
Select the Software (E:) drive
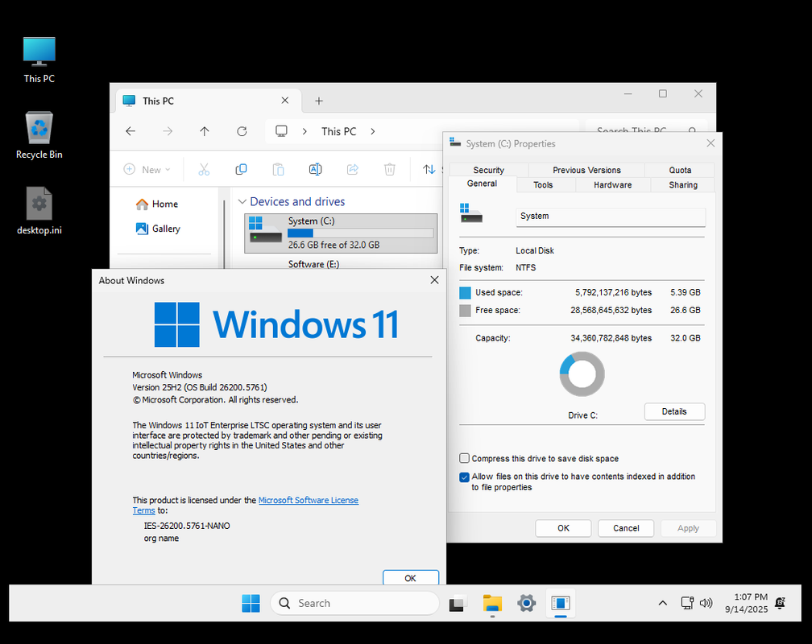pos(313,264)
